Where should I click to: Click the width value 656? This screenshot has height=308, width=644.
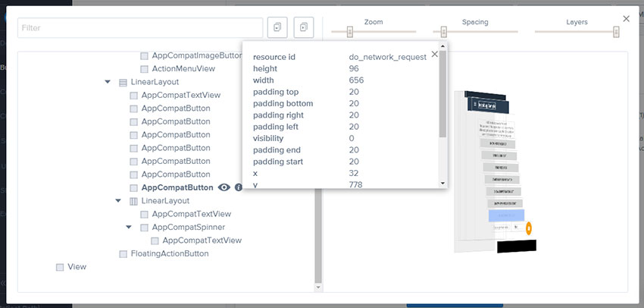(356, 80)
